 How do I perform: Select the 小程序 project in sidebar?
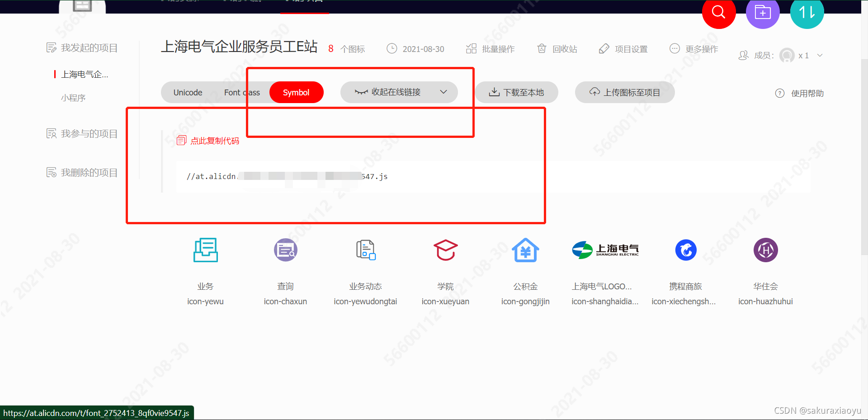[73, 98]
